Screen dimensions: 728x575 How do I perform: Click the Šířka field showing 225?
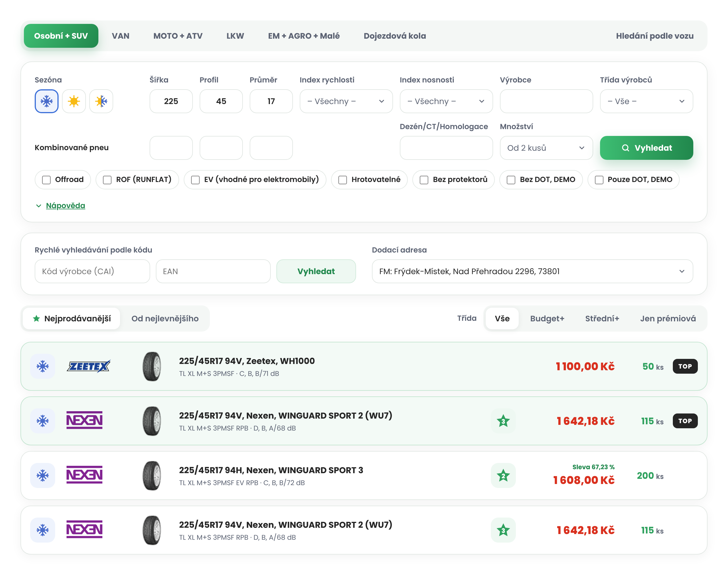coord(171,101)
